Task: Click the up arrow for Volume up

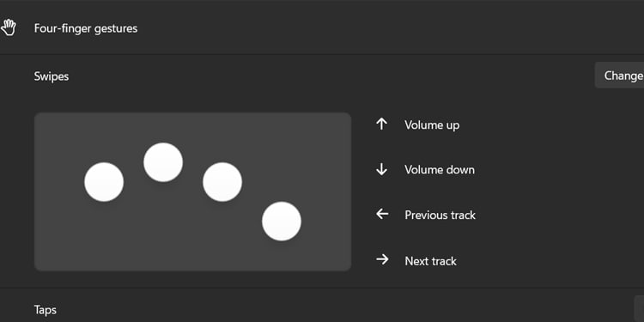Action: click(x=381, y=124)
